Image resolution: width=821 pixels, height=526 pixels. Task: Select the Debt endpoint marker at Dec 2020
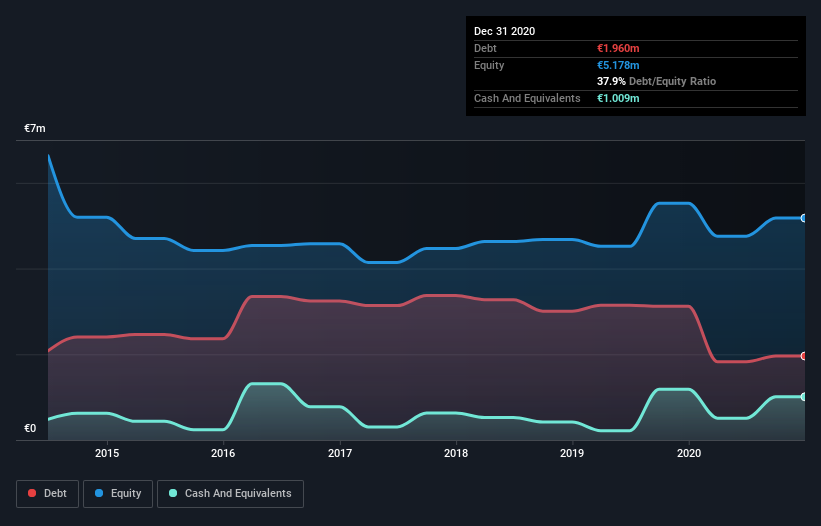tap(804, 356)
